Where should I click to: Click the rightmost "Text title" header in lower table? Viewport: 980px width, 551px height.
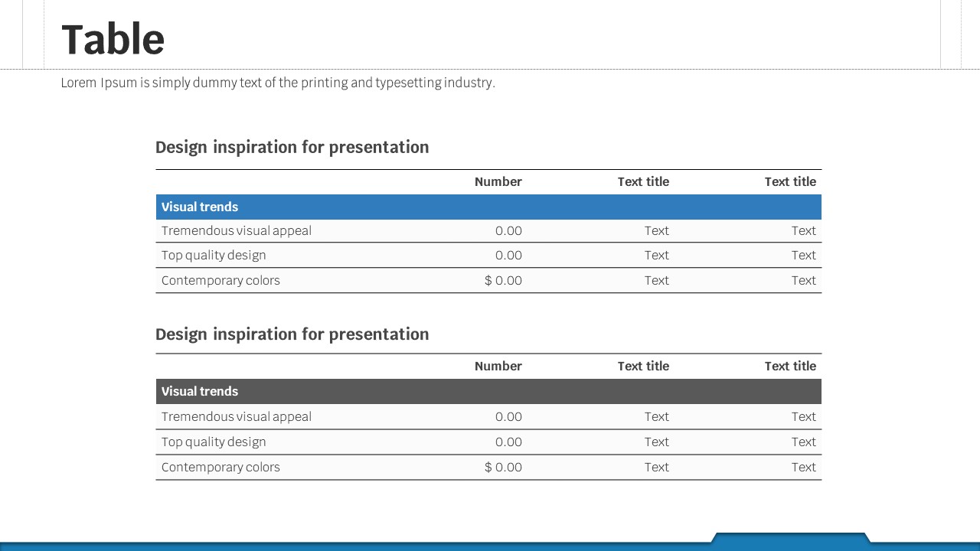tap(790, 366)
